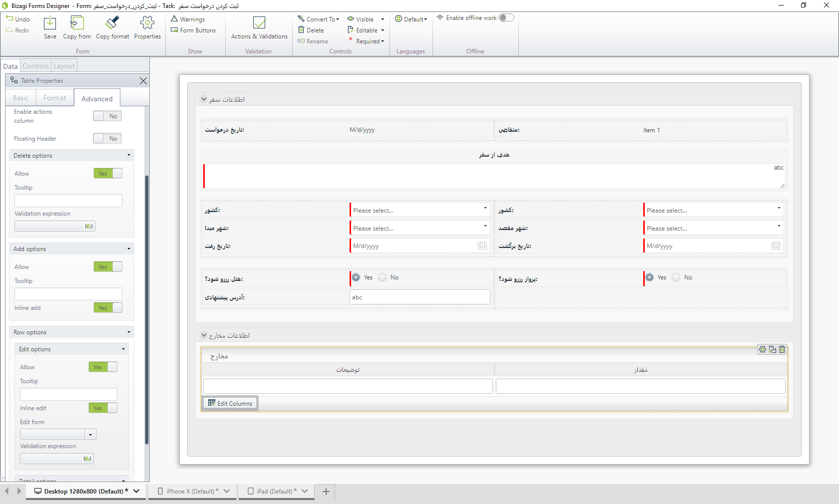Screen dimensions: 839x504
Task: Switch to the Data tab
Action: coord(10,66)
